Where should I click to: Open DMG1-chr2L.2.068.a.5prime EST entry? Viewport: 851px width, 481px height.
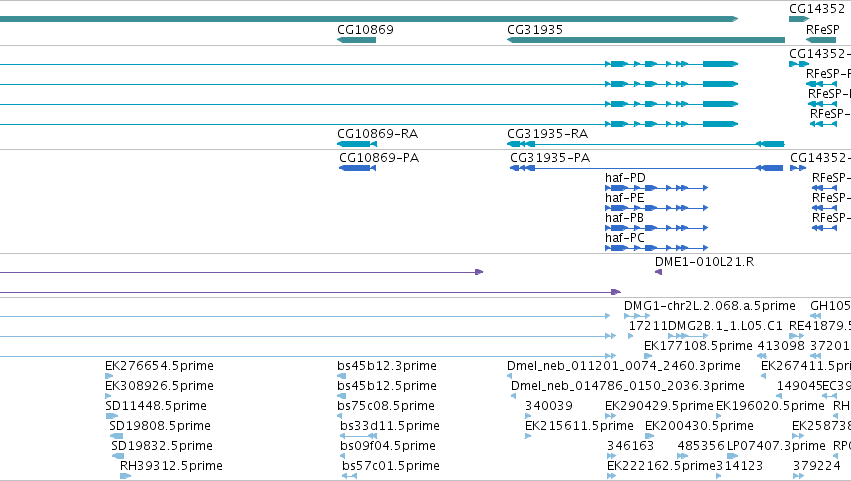[x=709, y=306]
